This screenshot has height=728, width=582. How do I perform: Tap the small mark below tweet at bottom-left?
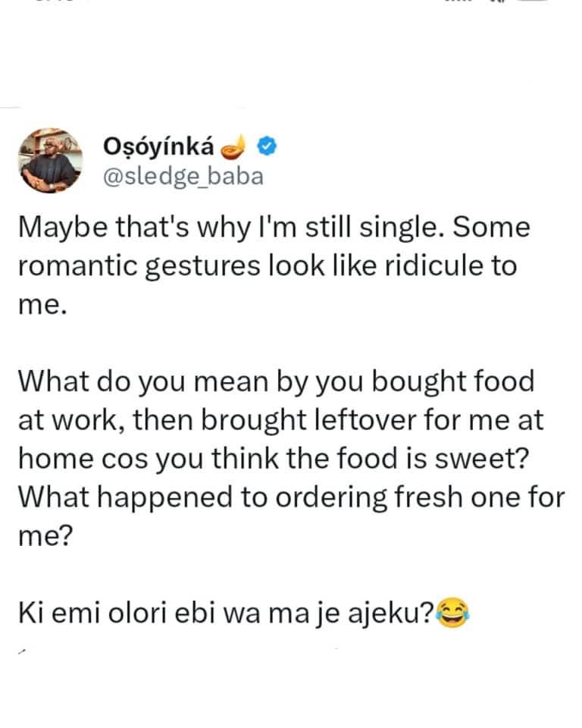pos(23,650)
